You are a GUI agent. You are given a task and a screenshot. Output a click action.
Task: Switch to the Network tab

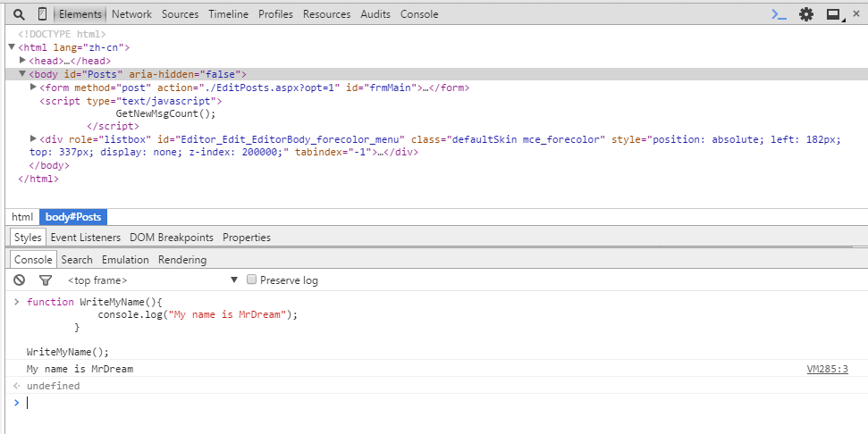[131, 14]
